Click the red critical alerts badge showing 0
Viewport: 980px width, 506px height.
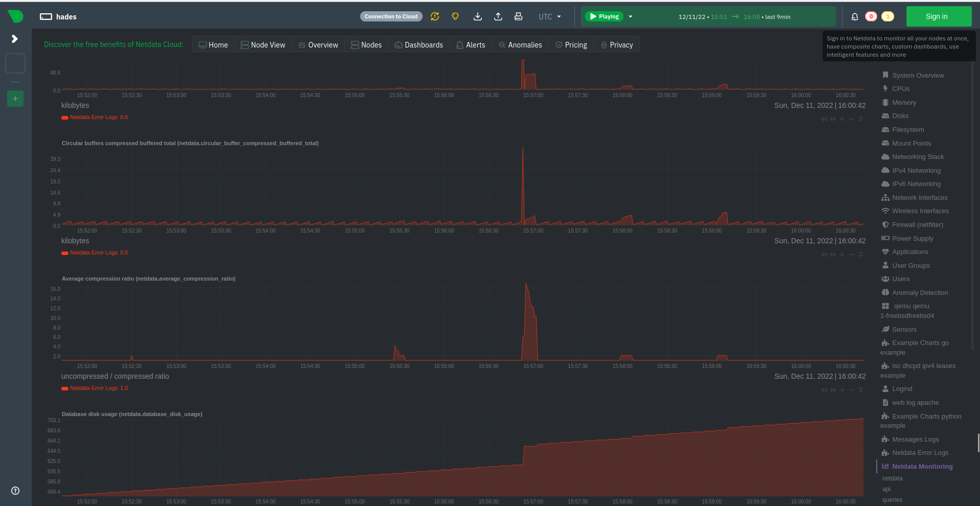[871, 16]
